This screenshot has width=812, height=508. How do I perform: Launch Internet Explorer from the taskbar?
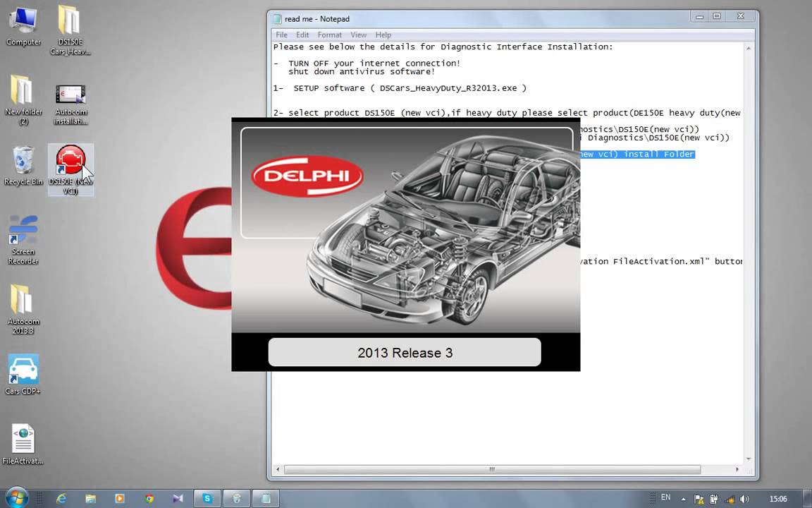click(61, 499)
